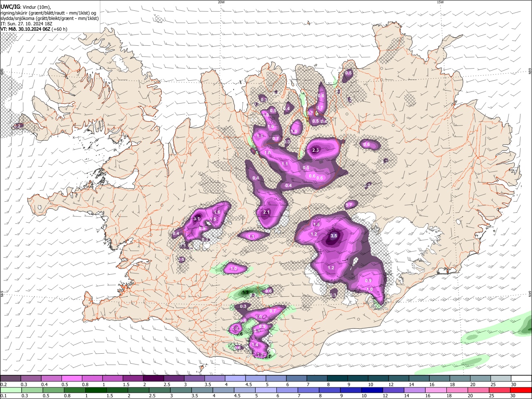Click the 'slydda/snjókoma' legend description line

point(50,18)
